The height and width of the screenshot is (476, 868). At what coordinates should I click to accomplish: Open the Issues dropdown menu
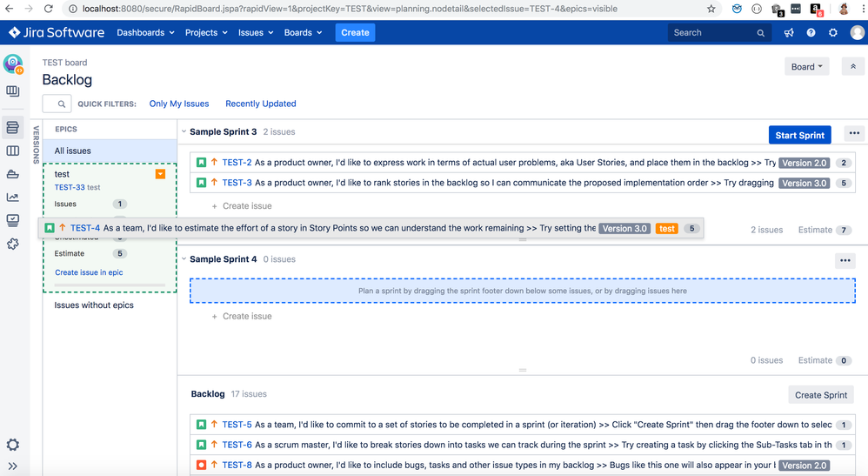click(256, 33)
